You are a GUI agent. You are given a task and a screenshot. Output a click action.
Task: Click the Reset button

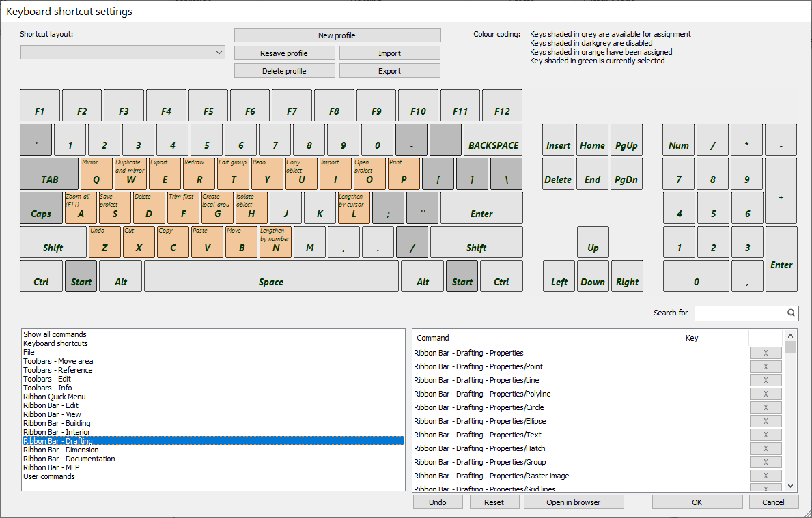494,502
